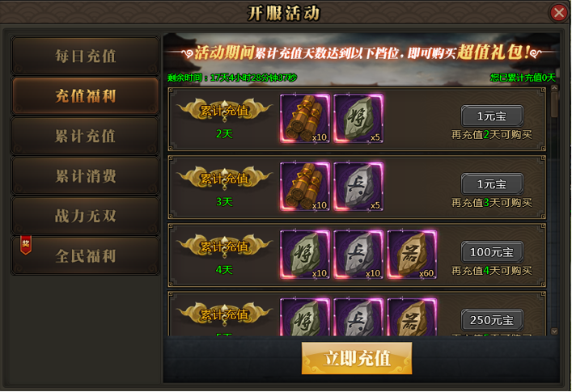The height and width of the screenshot is (392, 572).
Task: Click the 250元宝 purchase button
Action: (x=492, y=320)
